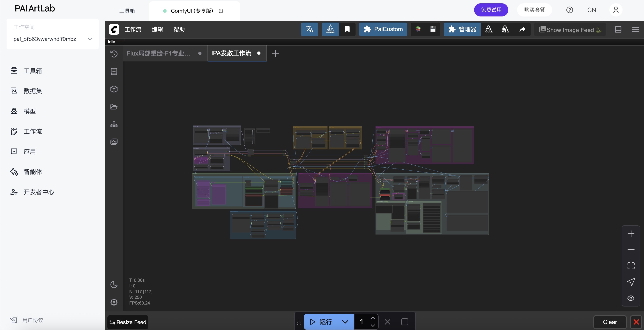Switch to Flux局部重绘 workflow tab
644x330 pixels.
point(158,53)
